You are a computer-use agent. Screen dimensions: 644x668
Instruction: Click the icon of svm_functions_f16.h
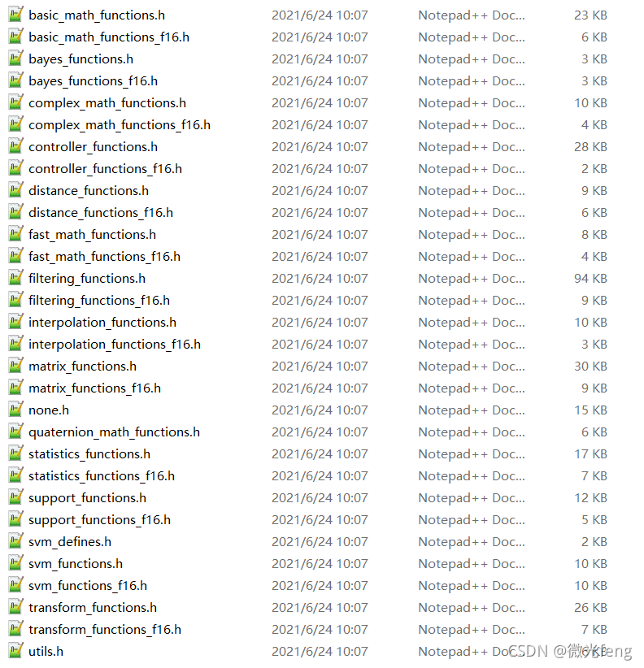click(x=15, y=585)
